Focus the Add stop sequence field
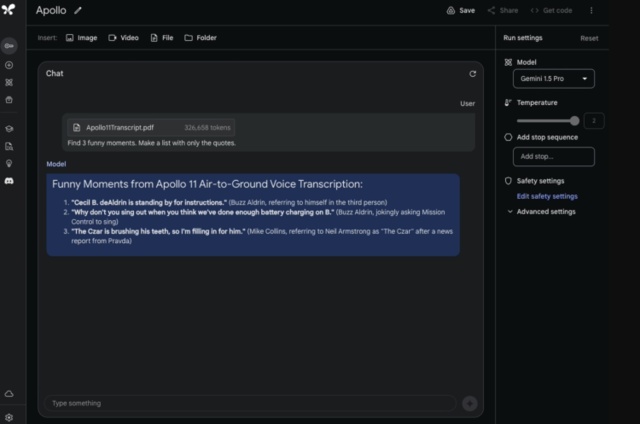Viewport: 640px width, 424px height. tap(553, 156)
